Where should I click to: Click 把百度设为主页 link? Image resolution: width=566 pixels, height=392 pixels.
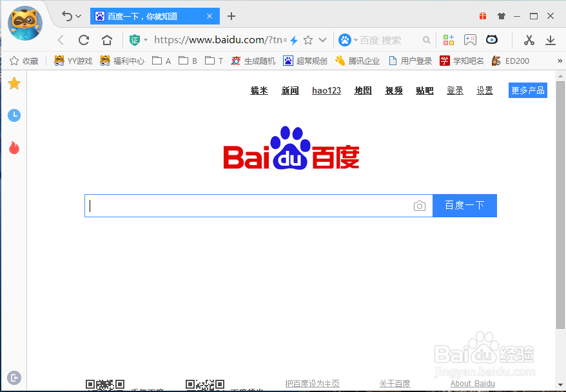pyautogui.click(x=312, y=384)
